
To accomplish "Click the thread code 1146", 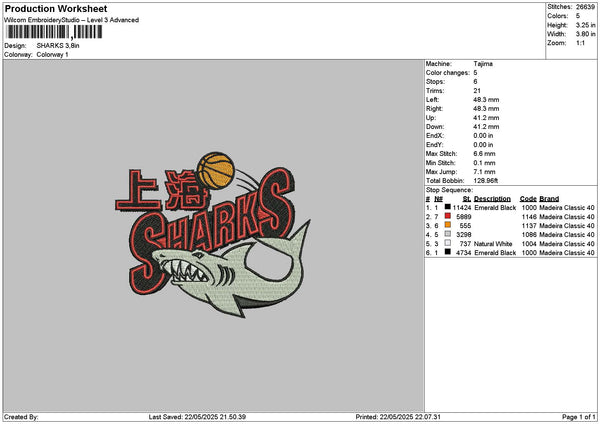I will pyautogui.click(x=529, y=217).
